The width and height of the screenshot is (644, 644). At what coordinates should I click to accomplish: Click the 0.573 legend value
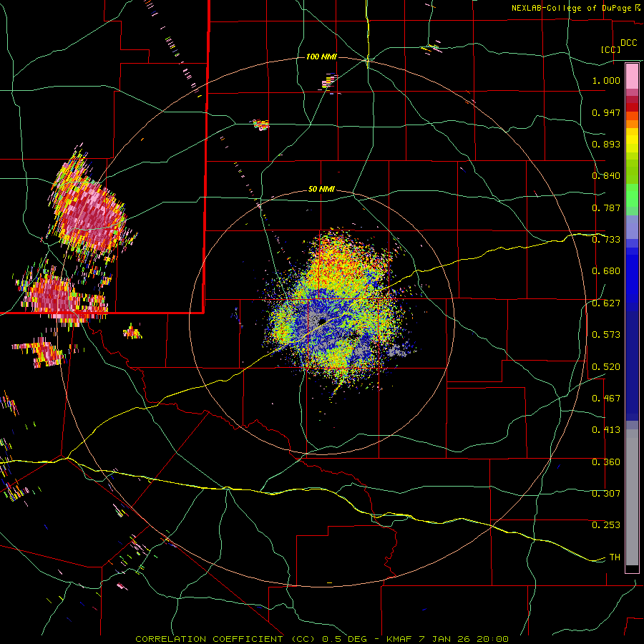point(606,335)
